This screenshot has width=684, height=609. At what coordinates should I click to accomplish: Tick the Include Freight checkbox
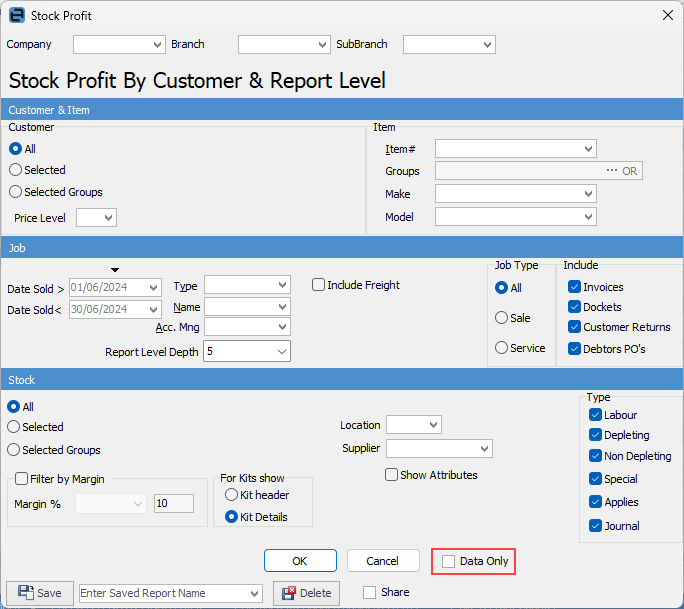pyautogui.click(x=319, y=285)
